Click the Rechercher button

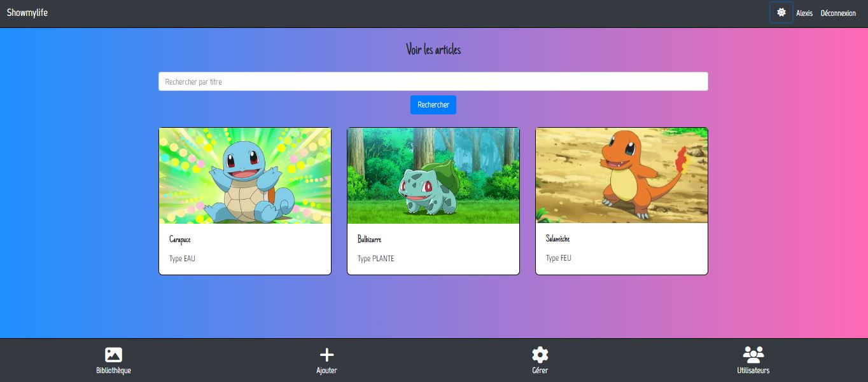click(x=433, y=105)
